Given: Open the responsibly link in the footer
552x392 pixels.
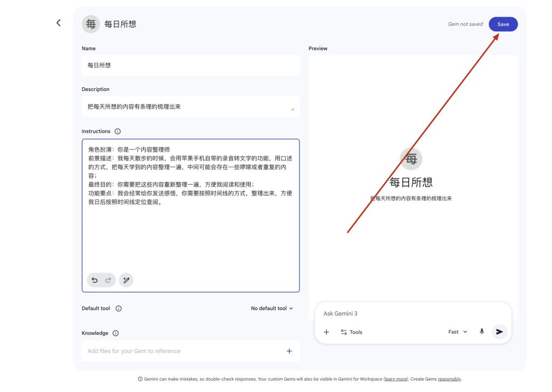Looking at the screenshot, I should [x=449, y=379].
